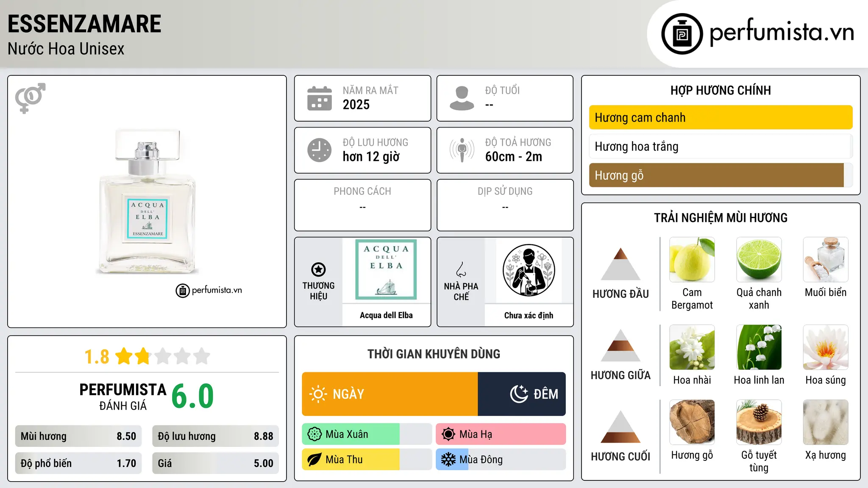Select the Hoa nhài jasmine image
Screen dimensions: 868x488
point(692,347)
